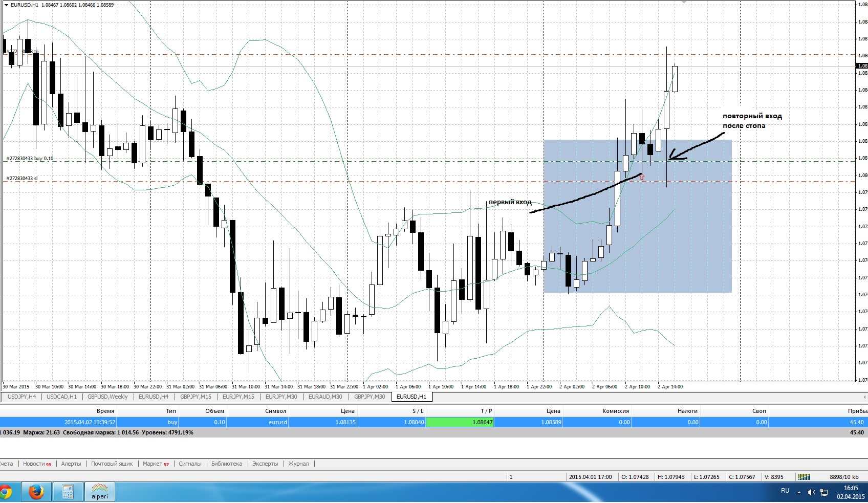Screen dimensions: 868x503
Task: Open the Сигналы terminal tab
Action: click(190, 464)
